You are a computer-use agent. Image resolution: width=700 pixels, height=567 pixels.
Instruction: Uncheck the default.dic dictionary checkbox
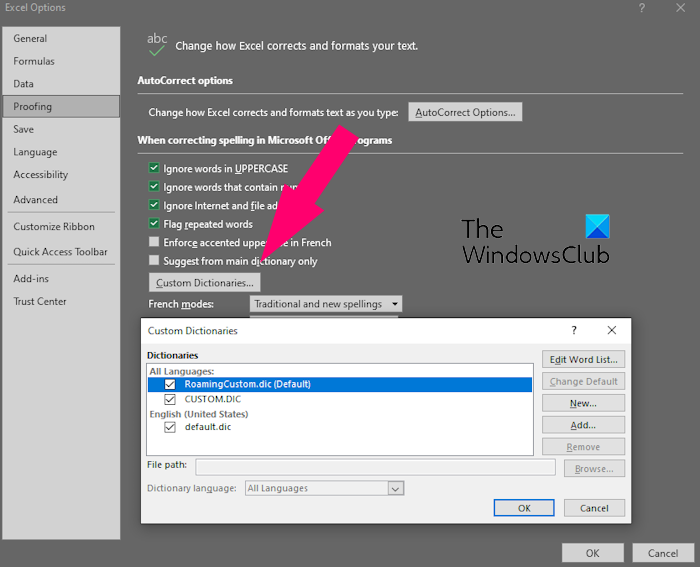click(170, 427)
